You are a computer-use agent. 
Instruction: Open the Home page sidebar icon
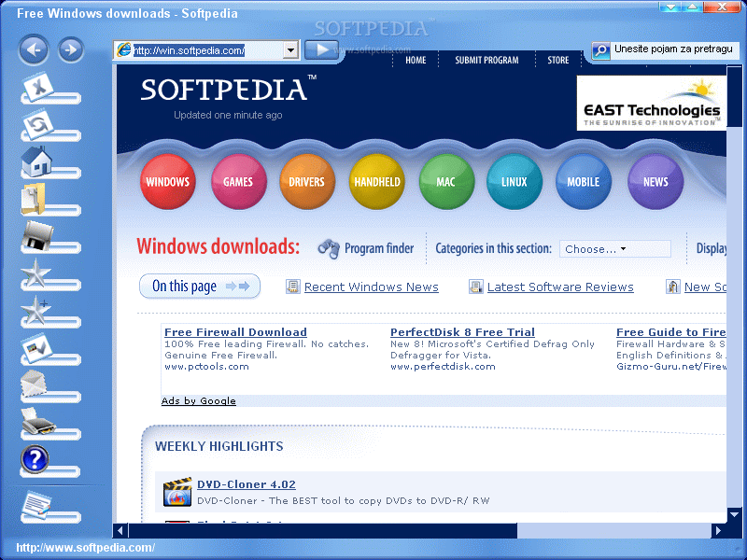(x=36, y=161)
